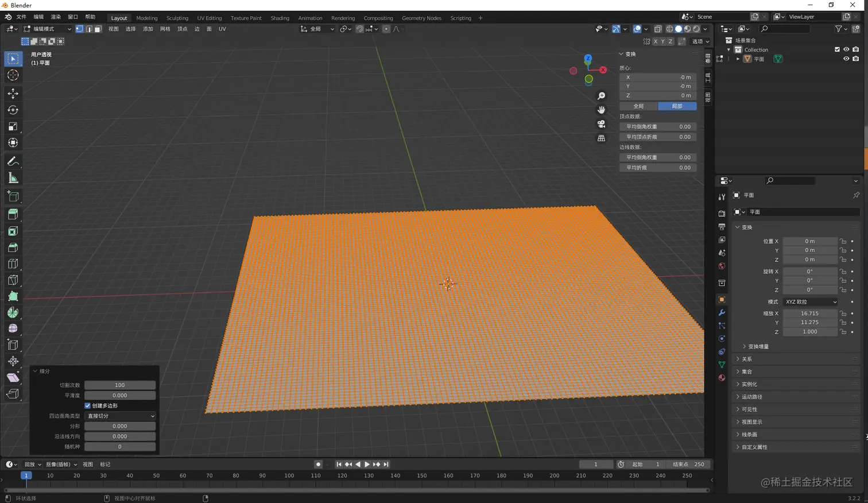868x503 pixels.
Task: Enable edge select mode
Action: (x=89, y=29)
